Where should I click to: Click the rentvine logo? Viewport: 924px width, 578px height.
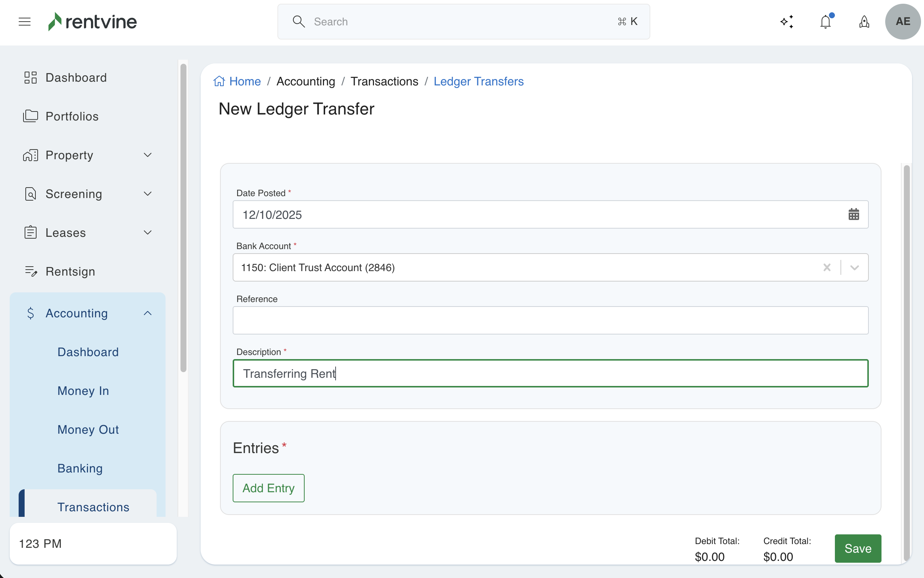click(93, 22)
